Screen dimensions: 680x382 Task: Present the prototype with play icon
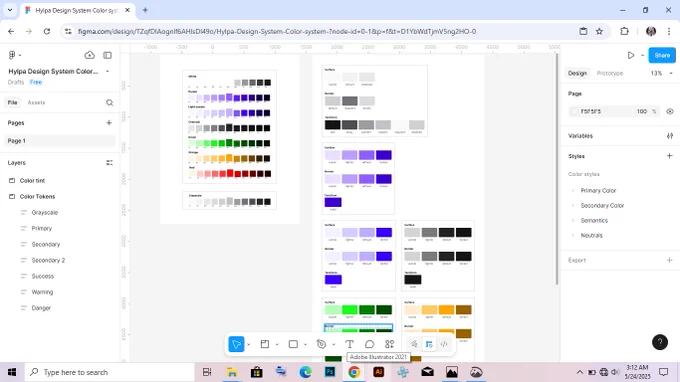[631, 56]
